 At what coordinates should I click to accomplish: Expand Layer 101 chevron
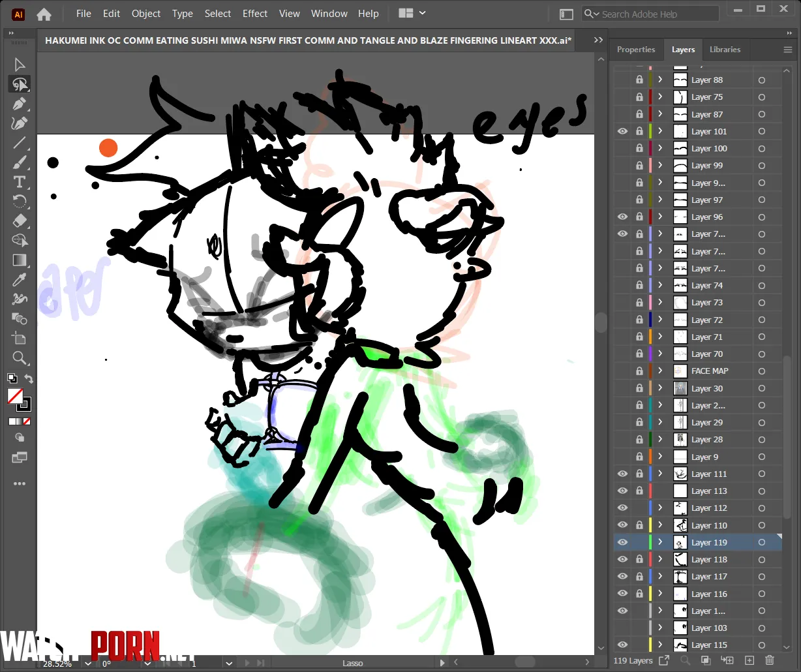660,131
